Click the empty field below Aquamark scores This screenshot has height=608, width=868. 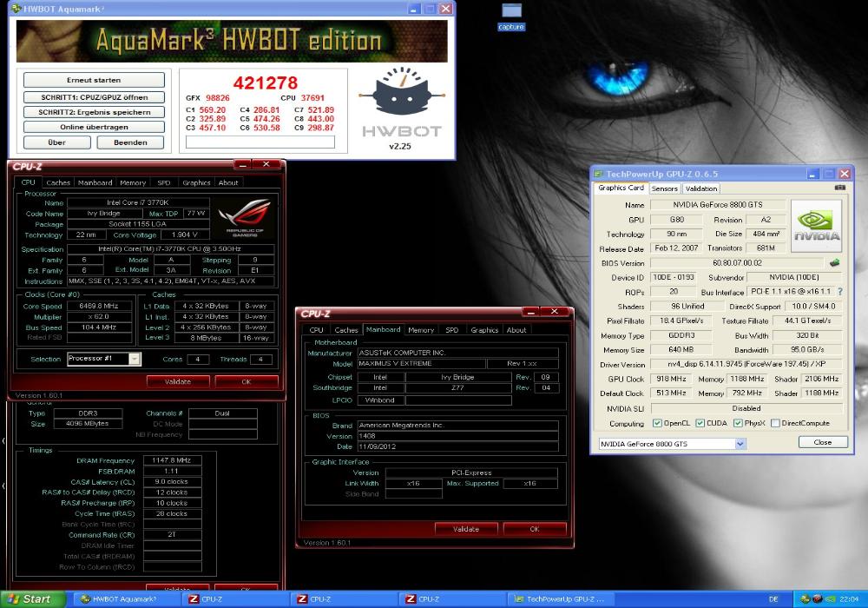click(260, 142)
